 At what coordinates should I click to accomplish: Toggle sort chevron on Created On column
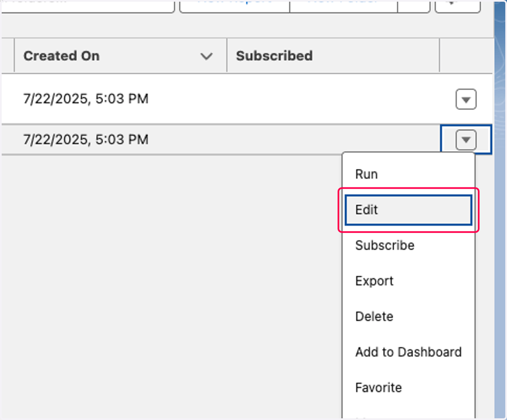pos(206,56)
